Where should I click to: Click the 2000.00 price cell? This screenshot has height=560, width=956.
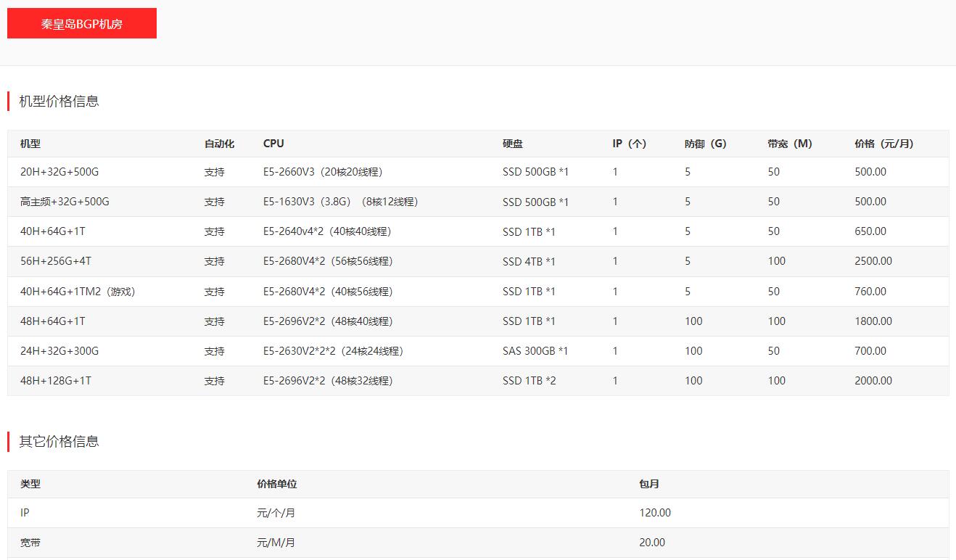click(873, 381)
